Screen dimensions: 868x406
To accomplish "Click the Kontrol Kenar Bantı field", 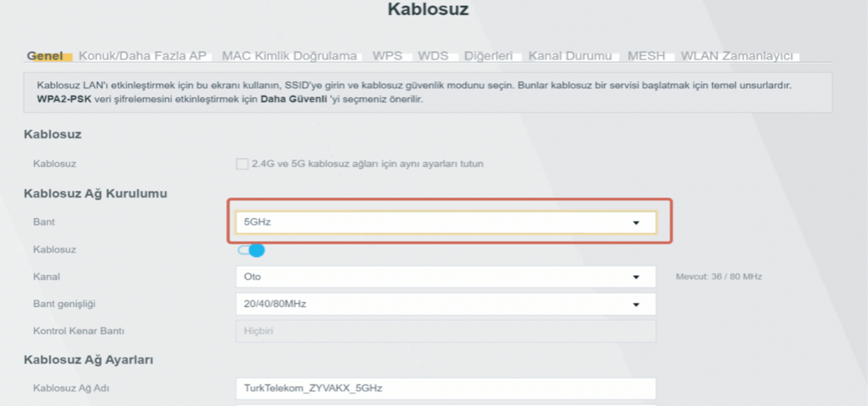I will coord(446,331).
